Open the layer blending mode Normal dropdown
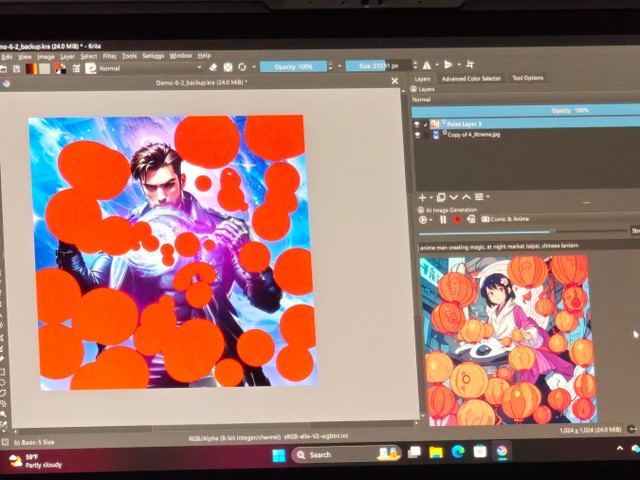Image resolution: width=640 pixels, height=480 pixels. (526, 99)
